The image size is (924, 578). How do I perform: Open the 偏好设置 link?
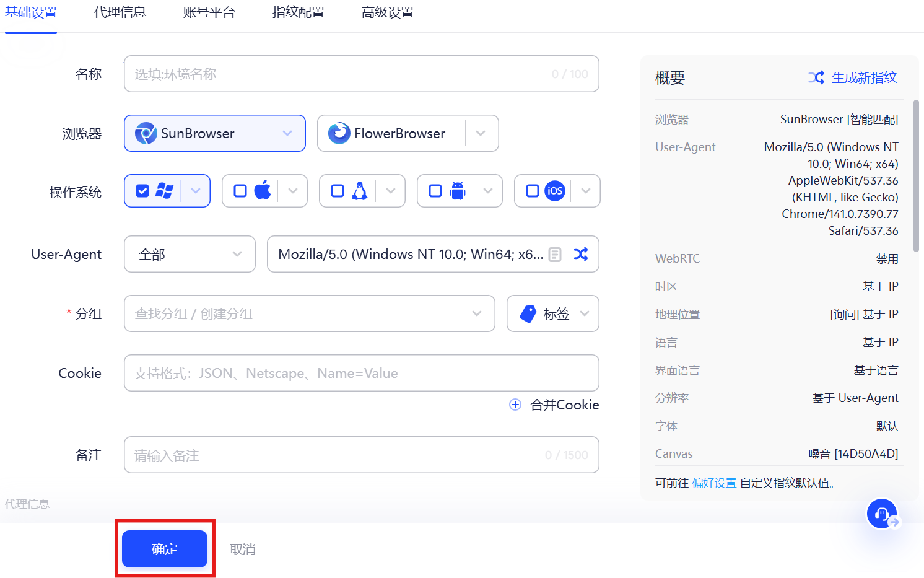pyautogui.click(x=713, y=482)
